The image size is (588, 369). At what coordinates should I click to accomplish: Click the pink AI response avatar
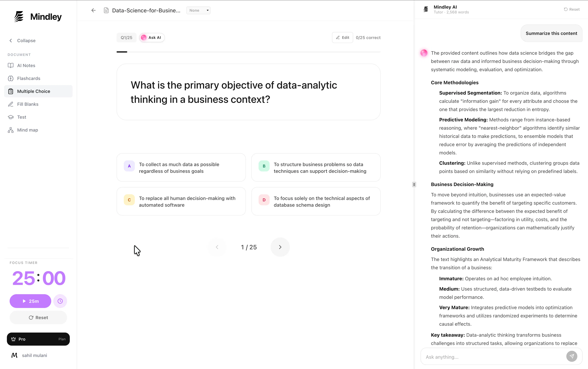tap(424, 53)
